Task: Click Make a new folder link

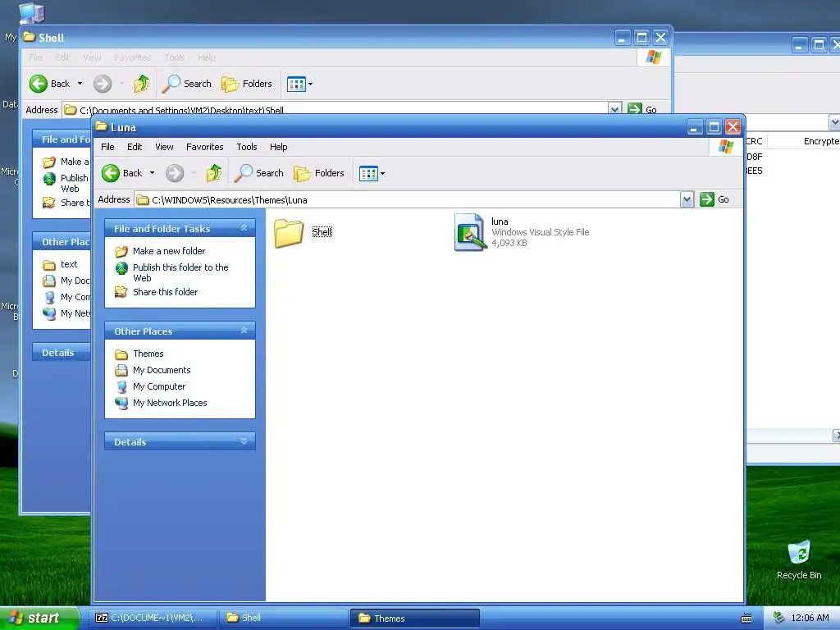Action: (169, 251)
